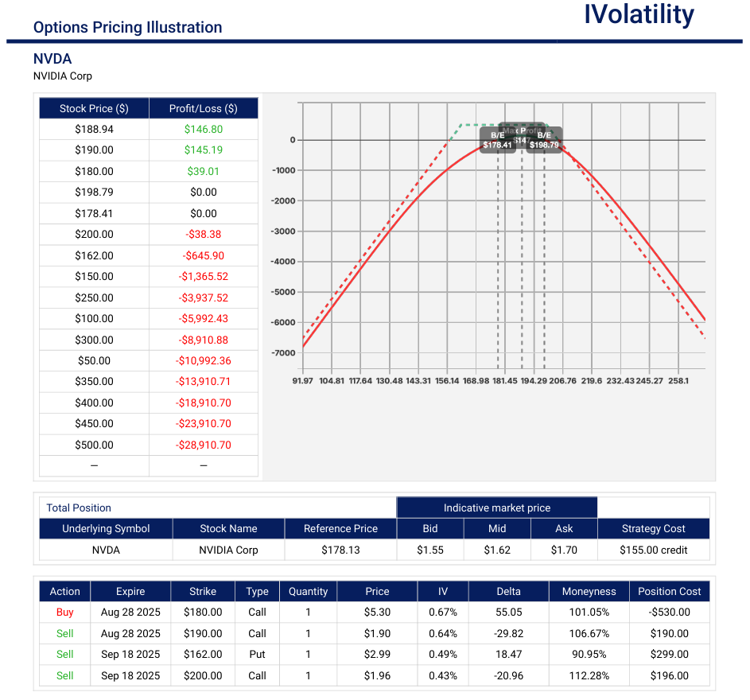Viewport: 750px width, 700px height.
Task: Select the 112.28% moneyness value
Action: click(x=589, y=675)
